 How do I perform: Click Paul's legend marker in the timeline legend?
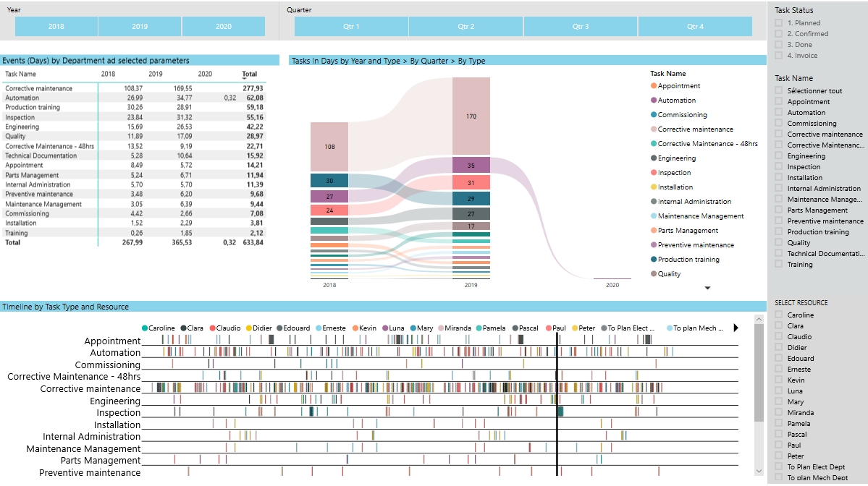[547, 328]
